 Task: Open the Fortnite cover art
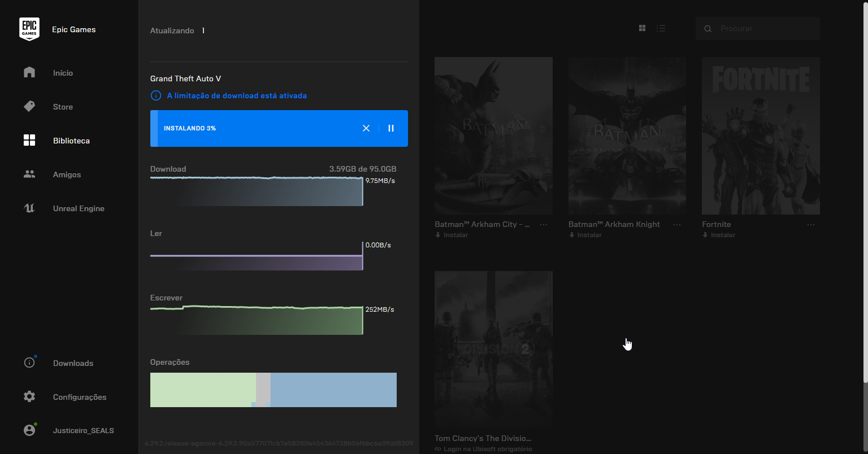[x=761, y=136]
